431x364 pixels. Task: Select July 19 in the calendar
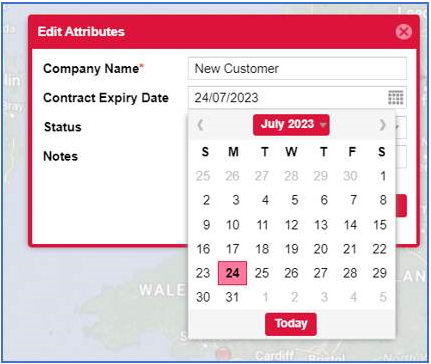click(x=291, y=249)
